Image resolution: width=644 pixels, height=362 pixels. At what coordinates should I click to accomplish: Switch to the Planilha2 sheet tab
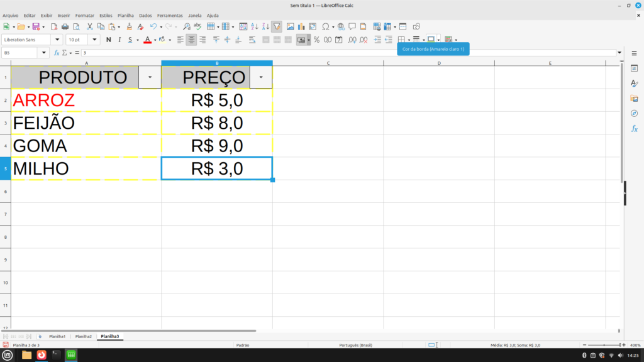(x=83, y=337)
